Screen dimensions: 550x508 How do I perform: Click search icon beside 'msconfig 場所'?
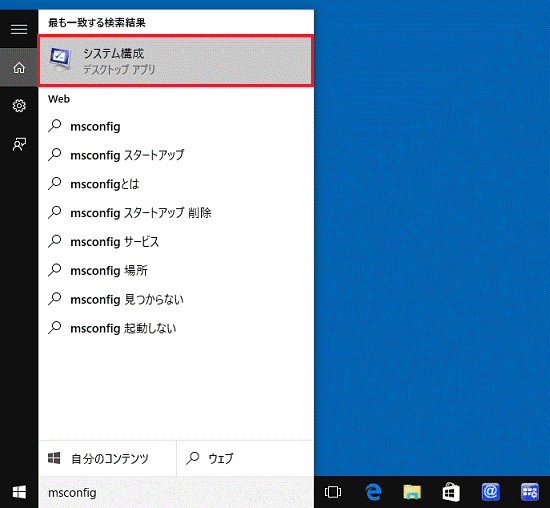click(x=55, y=270)
